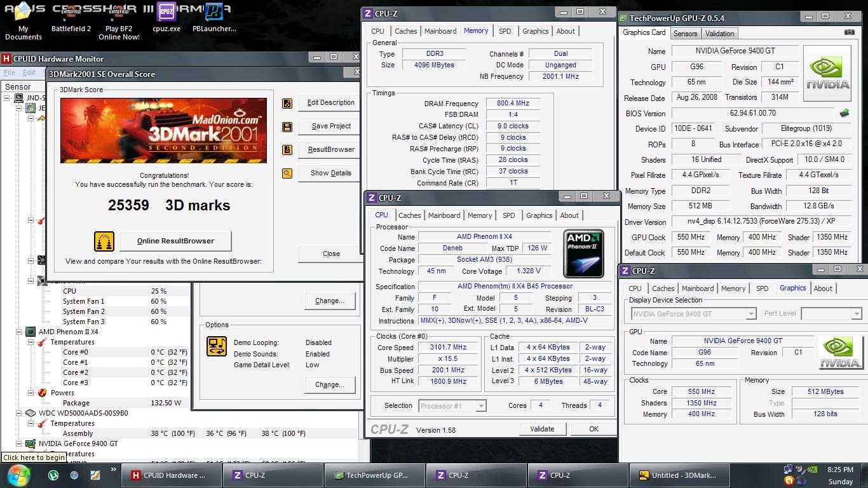
Task: Click the Online ResultBrowser button
Action: point(175,241)
